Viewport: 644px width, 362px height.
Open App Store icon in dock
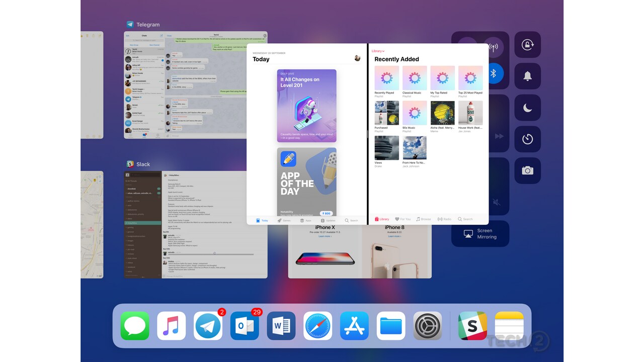tap(355, 326)
